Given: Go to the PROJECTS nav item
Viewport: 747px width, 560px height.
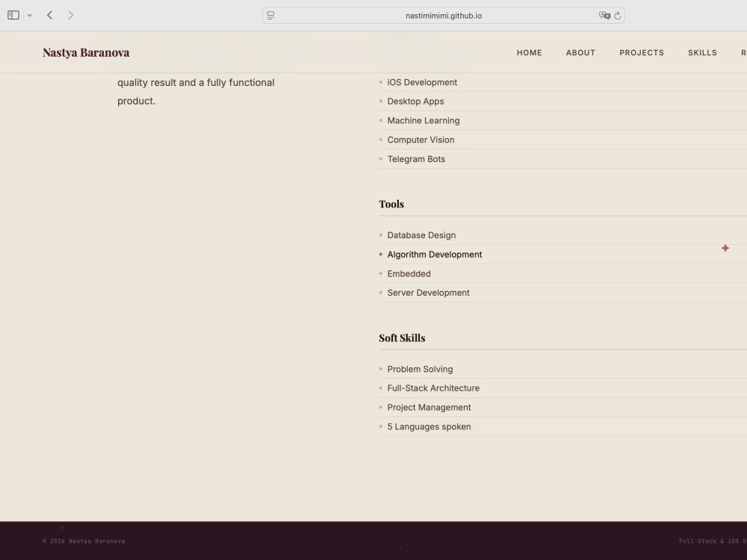Looking at the screenshot, I should pos(642,53).
